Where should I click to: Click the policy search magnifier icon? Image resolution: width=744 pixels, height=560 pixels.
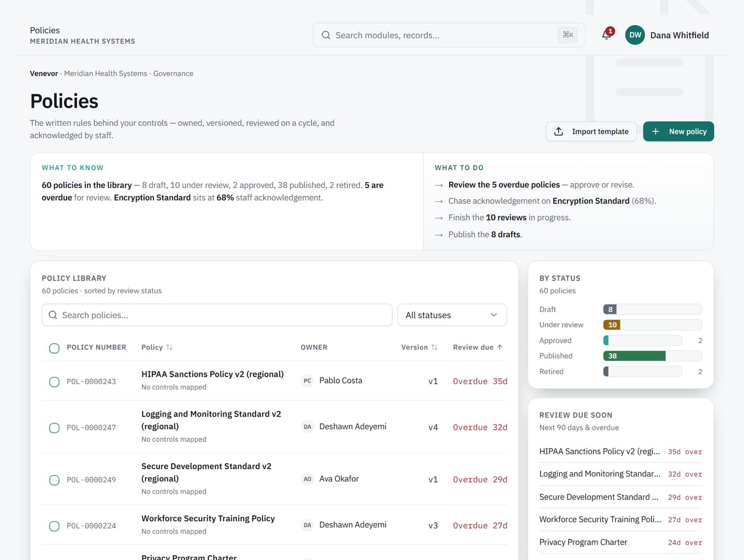53,315
